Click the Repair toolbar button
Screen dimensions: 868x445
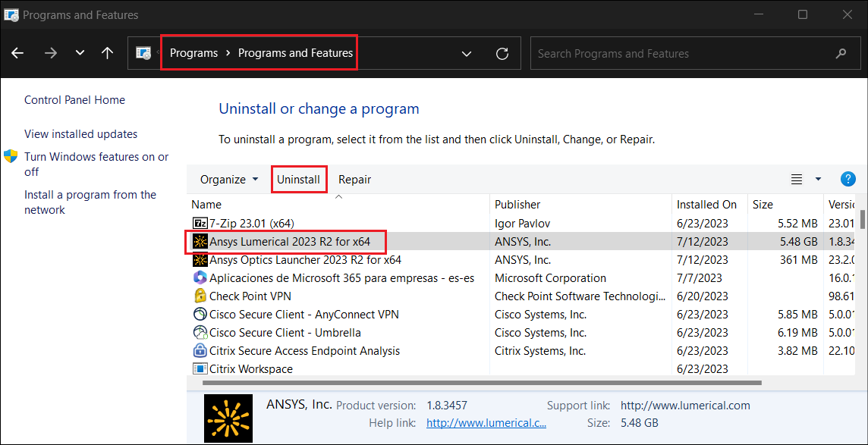(x=355, y=180)
